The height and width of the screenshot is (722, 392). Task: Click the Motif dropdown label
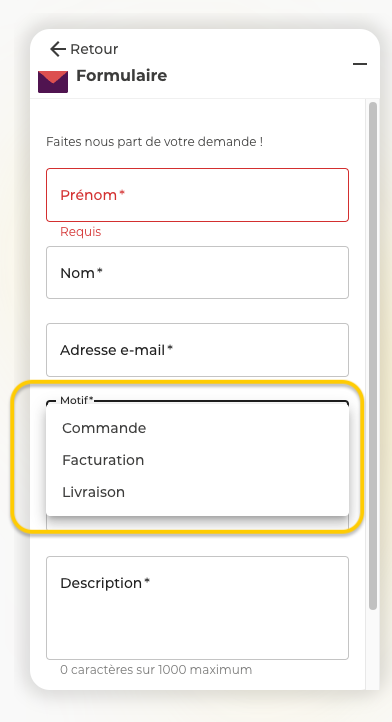tap(76, 401)
